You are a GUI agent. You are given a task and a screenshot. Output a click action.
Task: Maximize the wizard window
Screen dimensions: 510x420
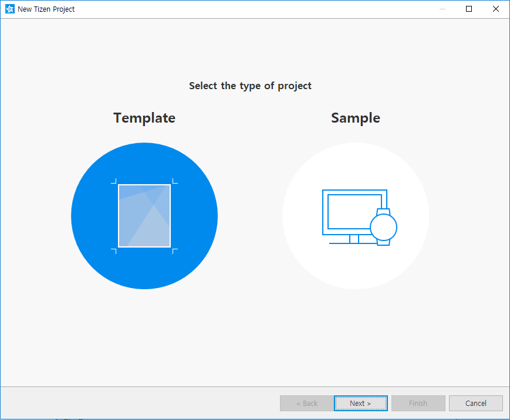(x=468, y=9)
